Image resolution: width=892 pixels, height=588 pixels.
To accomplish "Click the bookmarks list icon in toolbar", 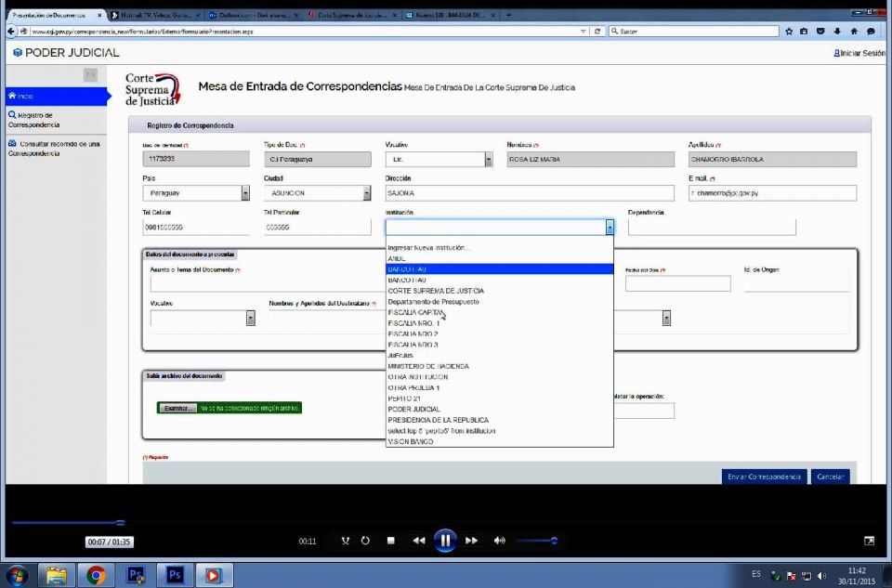I will point(804,32).
